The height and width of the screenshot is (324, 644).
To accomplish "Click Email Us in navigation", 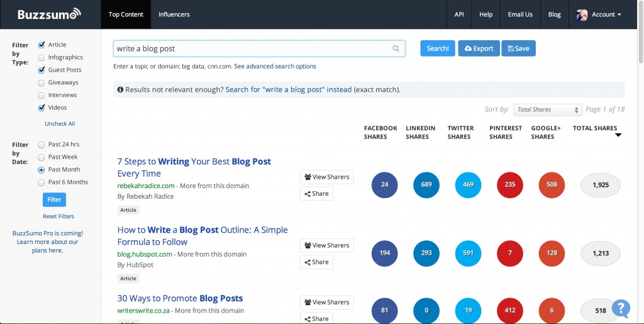I will pyautogui.click(x=520, y=14).
